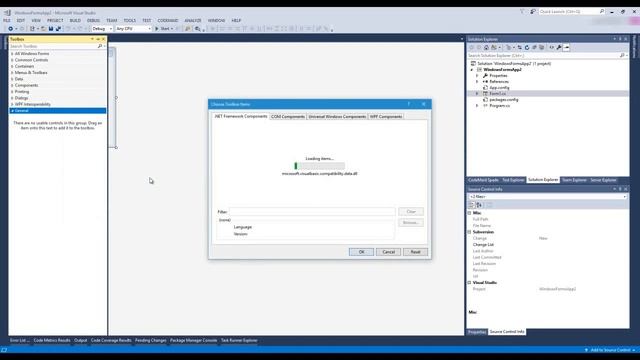Click notifications flag icon in title bar
This screenshot has width=640, height=360.
522,11
